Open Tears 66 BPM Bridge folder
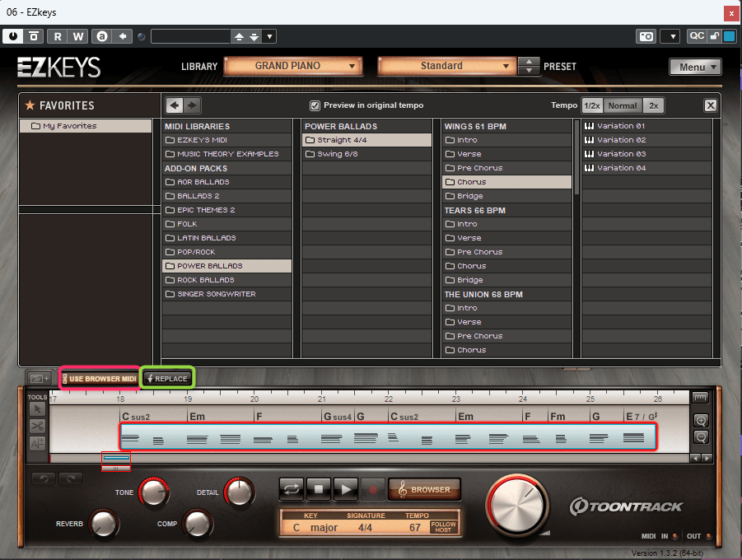 (506, 280)
